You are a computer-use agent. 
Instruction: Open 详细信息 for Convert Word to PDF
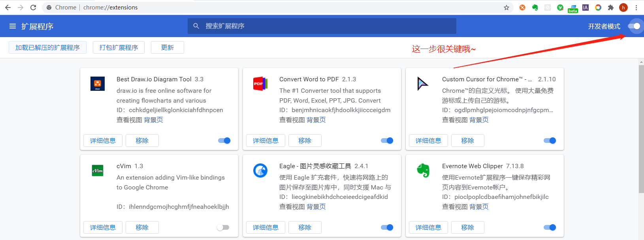coord(266,141)
